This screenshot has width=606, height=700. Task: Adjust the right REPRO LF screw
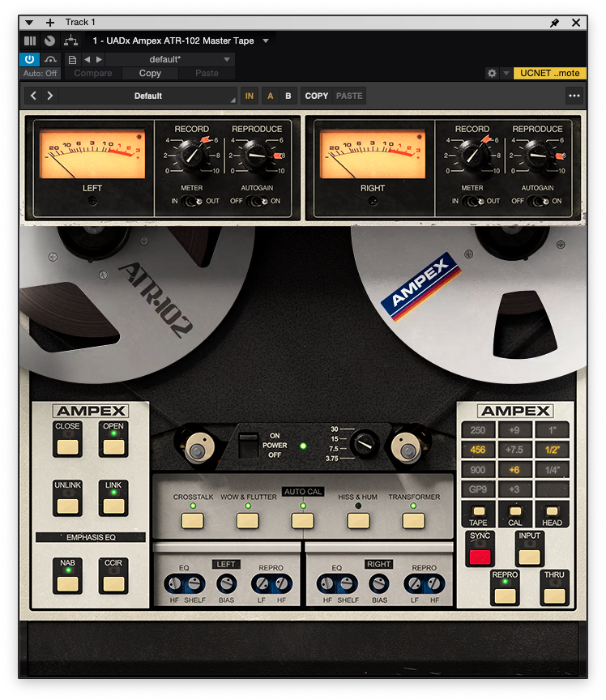(415, 583)
